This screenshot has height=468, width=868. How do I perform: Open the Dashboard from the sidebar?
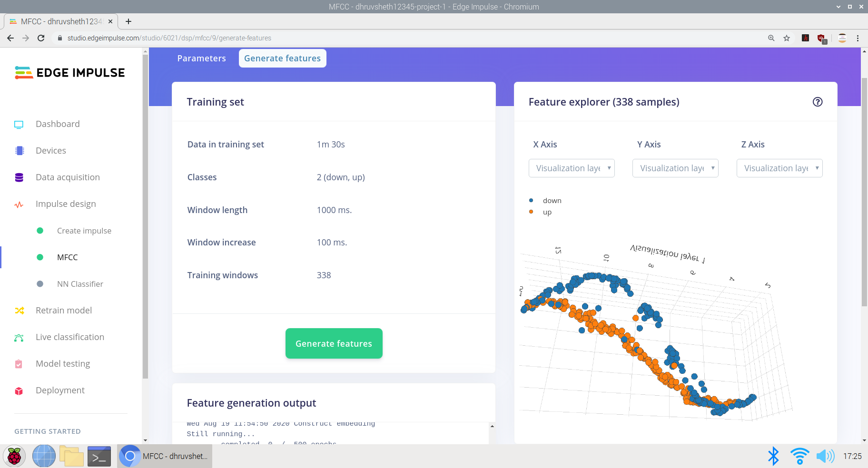click(19, 124)
